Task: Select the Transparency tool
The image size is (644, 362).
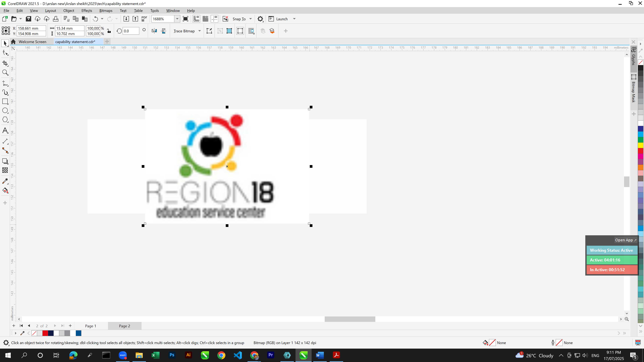Action: tap(5, 170)
